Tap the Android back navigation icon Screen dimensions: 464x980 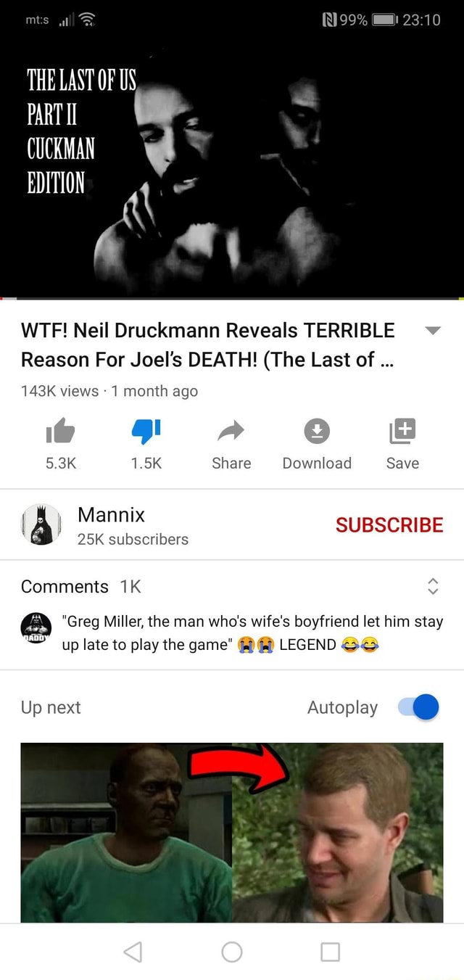tap(133, 951)
